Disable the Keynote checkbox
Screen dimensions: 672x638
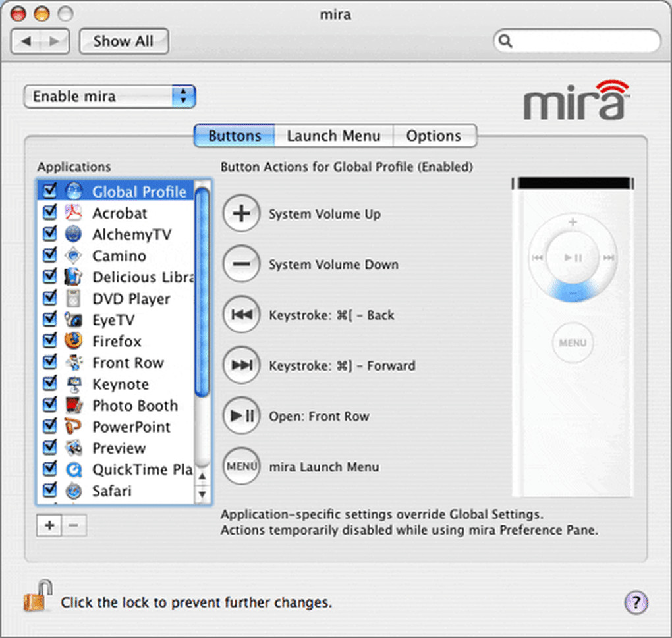(49, 384)
